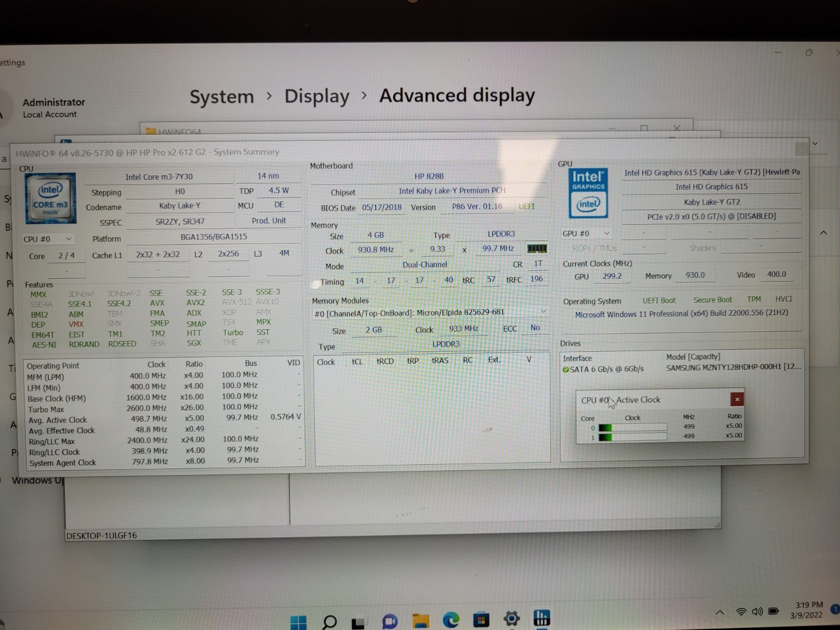Launch Microsoft Store from the taskbar
Image resolution: width=840 pixels, height=630 pixels.
[x=481, y=619]
